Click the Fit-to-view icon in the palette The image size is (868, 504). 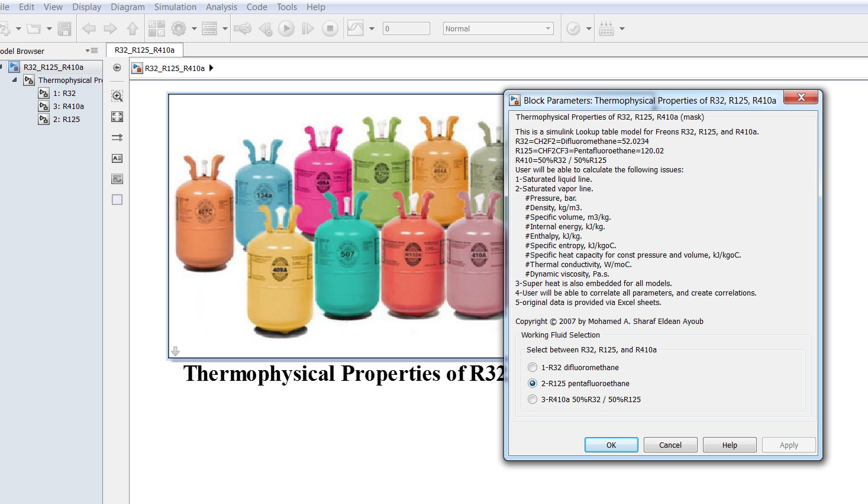[117, 117]
